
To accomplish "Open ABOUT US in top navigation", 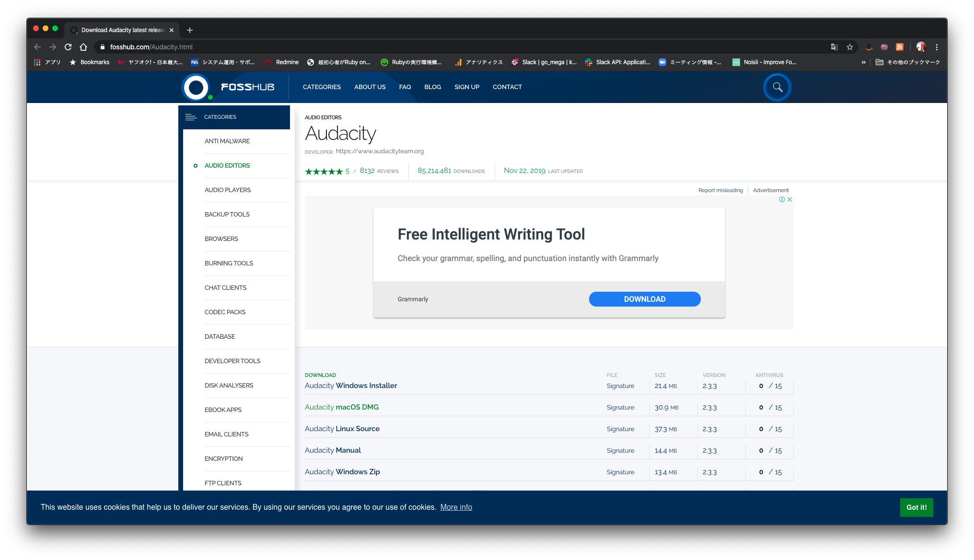I will pos(370,87).
